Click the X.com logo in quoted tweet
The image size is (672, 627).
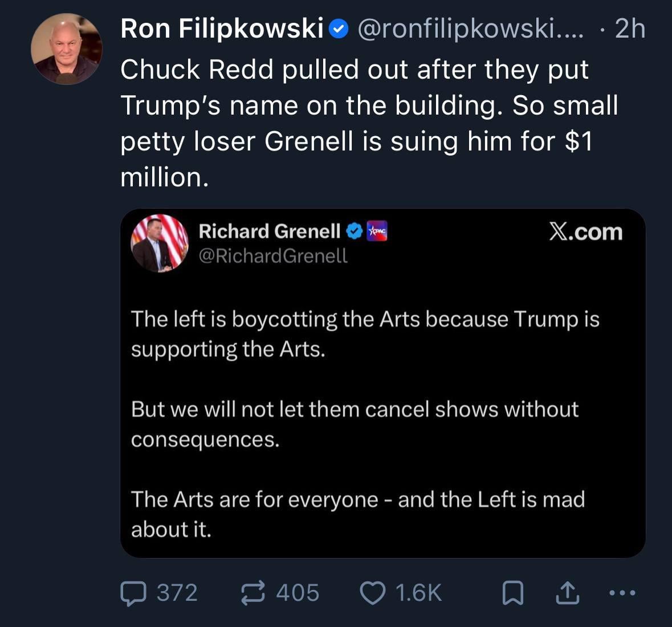pyautogui.click(x=585, y=231)
